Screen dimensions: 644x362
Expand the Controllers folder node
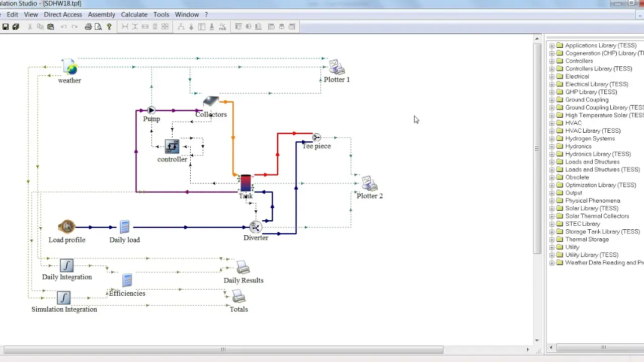pyautogui.click(x=552, y=61)
